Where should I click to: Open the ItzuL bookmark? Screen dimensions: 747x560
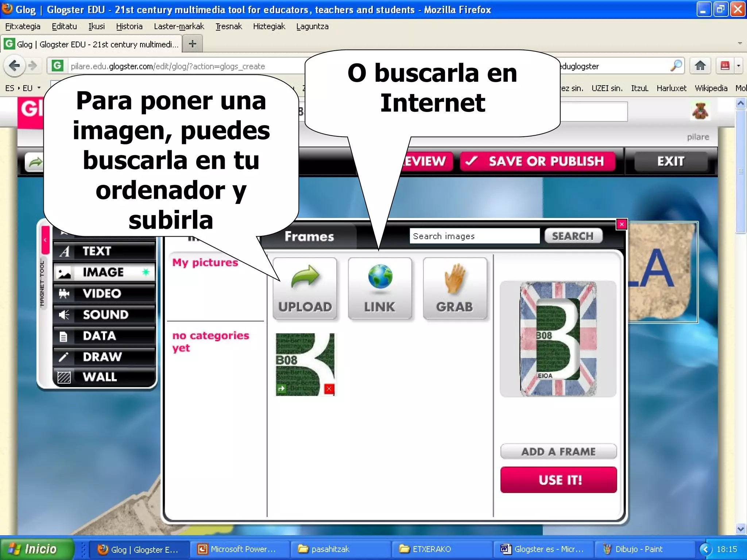(640, 88)
